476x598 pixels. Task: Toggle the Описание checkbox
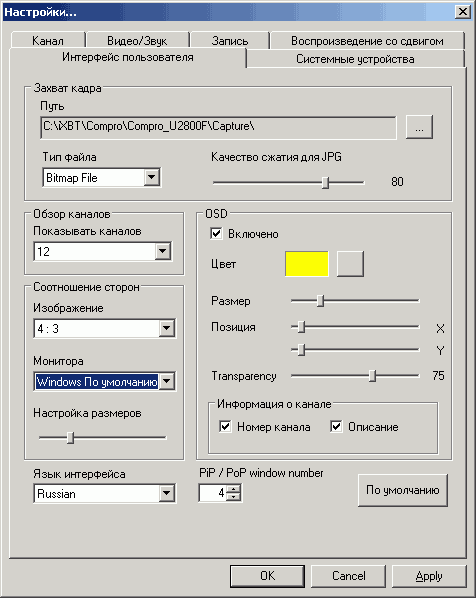pyautogui.click(x=336, y=426)
